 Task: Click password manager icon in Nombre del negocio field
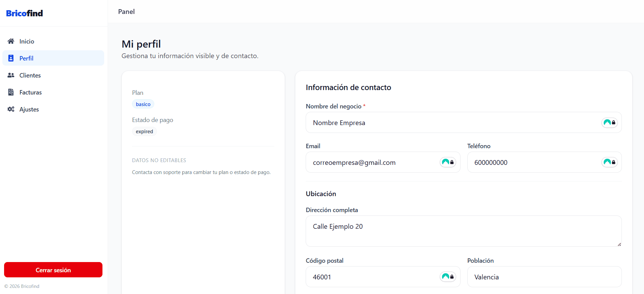point(609,122)
